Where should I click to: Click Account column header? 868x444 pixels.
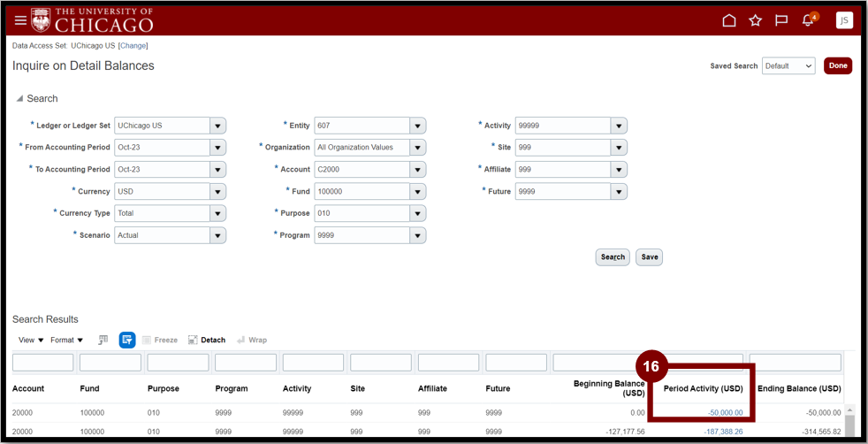[x=27, y=388]
